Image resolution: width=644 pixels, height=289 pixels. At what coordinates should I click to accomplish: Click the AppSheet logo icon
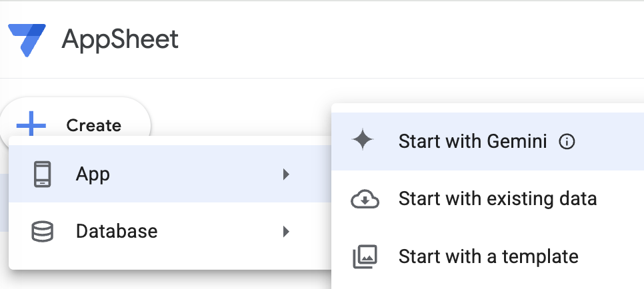pos(27,41)
